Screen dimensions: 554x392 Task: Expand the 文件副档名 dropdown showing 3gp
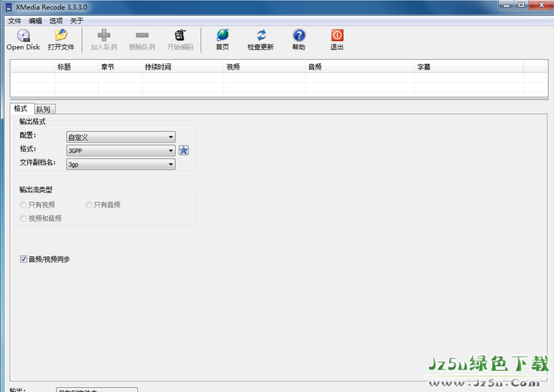[121, 164]
